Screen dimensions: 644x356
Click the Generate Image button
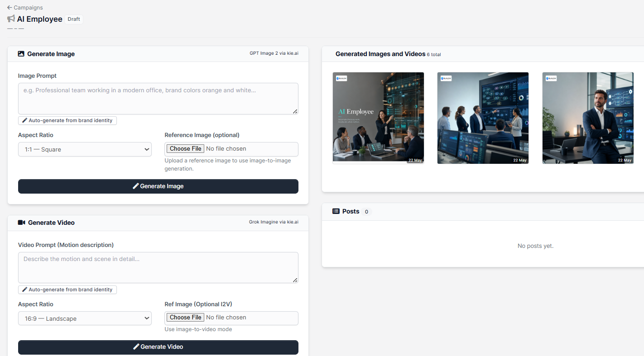point(158,186)
